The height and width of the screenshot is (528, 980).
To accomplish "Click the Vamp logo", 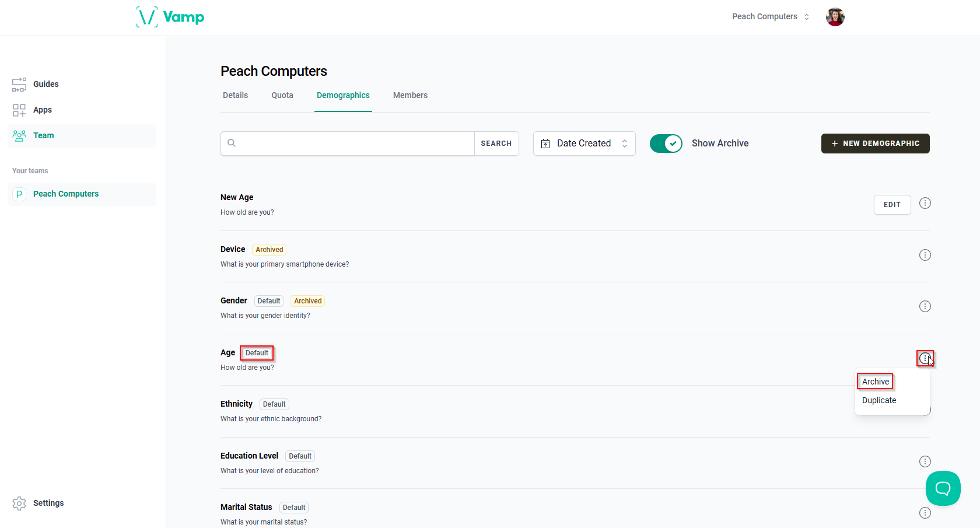I will point(170,17).
